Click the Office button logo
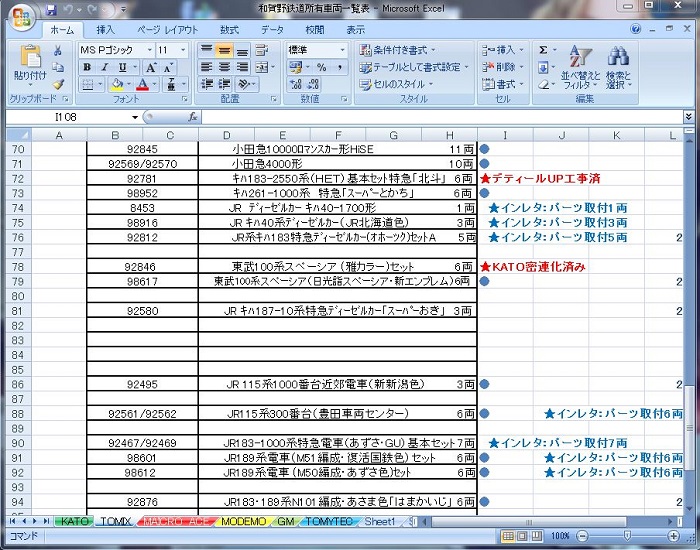 pyautogui.click(x=21, y=17)
